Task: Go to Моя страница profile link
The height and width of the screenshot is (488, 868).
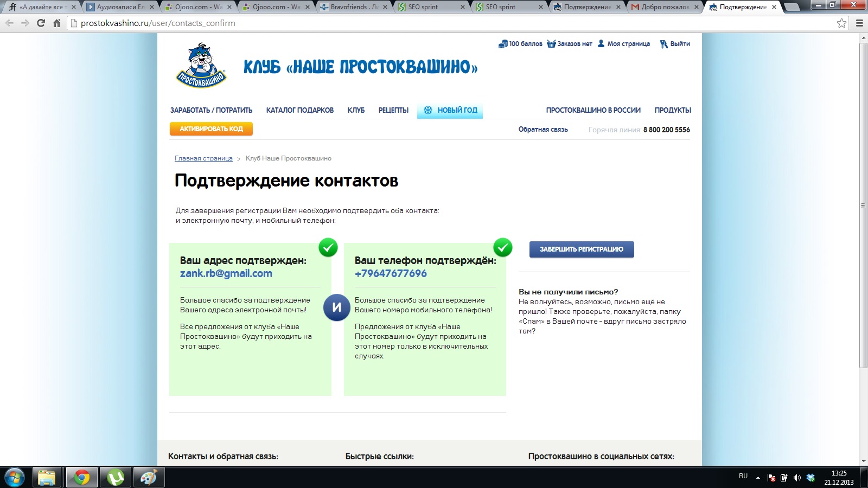Action: click(624, 44)
